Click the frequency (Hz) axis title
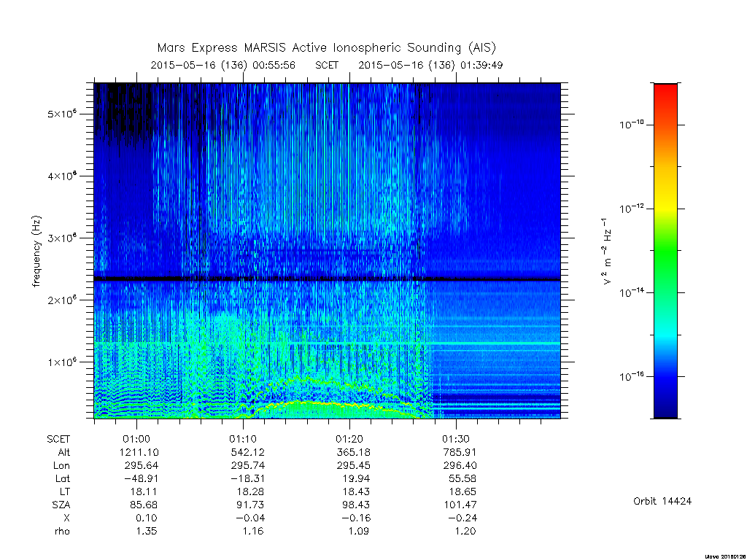 tap(36, 251)
